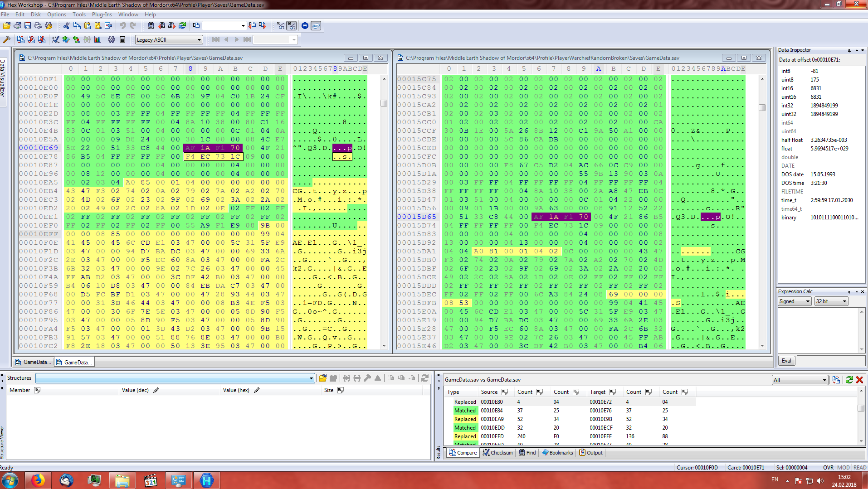Click the open structure library folder icon
This screenshot has height=489, width=868.
tap(323, 378)
